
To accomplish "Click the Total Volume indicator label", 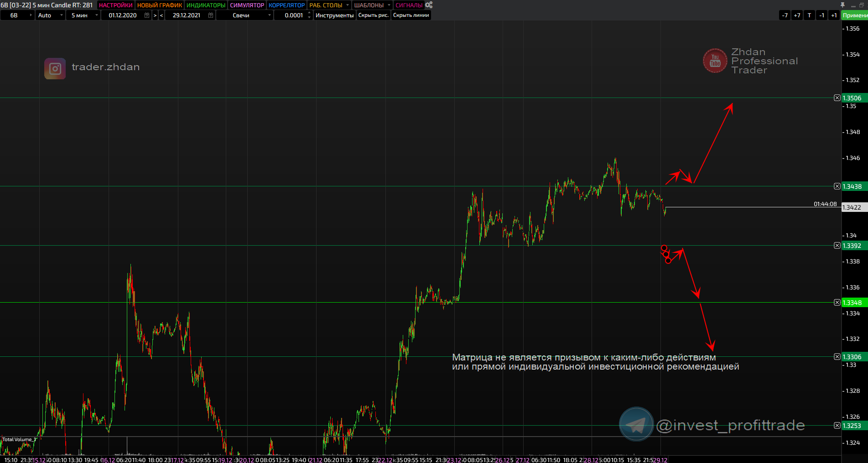I will pos(19,439).
